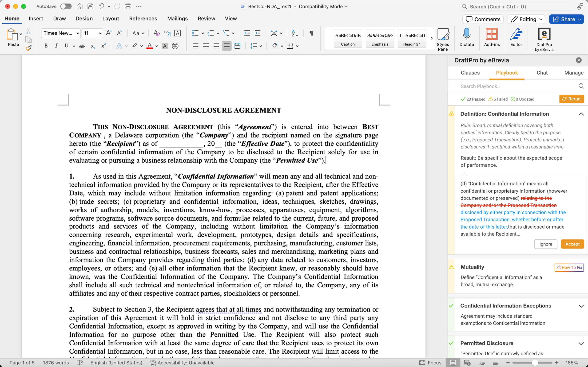Viewport: 588px width, 367px height.
Task: Open the Add-ins gallery
Action: click(492, 37)
